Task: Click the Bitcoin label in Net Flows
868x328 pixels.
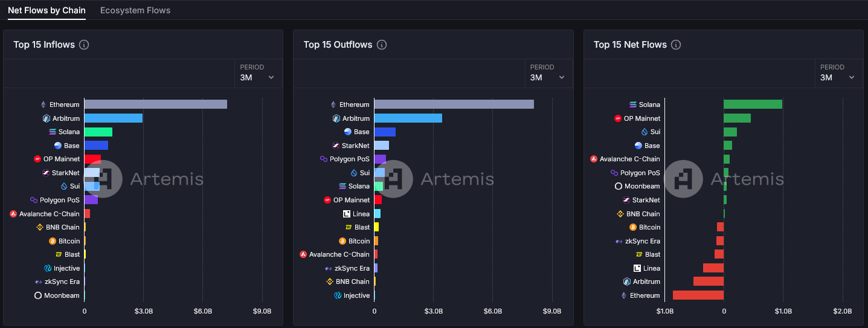Action: pos(649,227)
